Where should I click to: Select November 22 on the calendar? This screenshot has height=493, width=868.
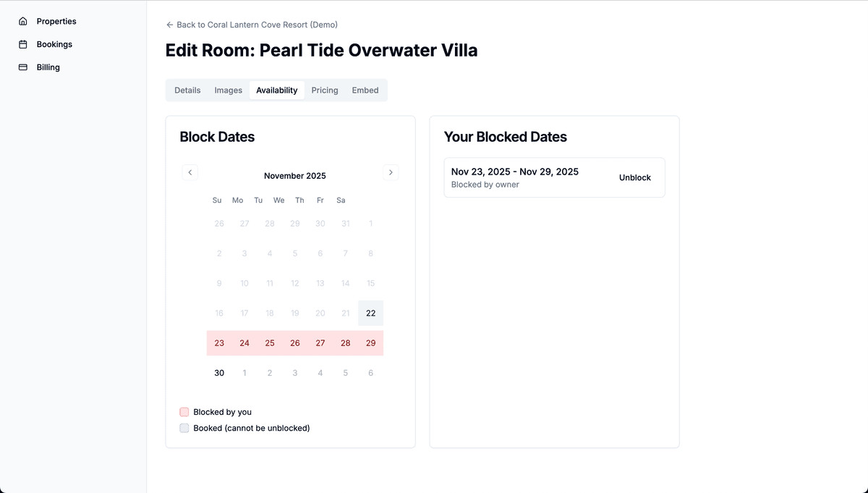[x=370, y=313]
